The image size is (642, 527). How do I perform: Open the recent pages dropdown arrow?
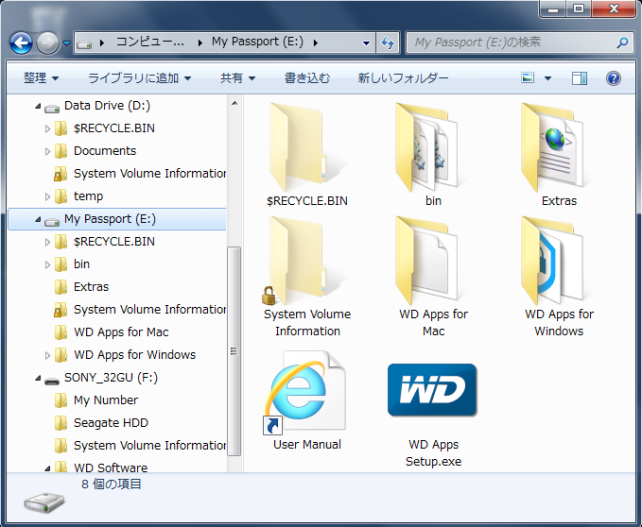66,43
